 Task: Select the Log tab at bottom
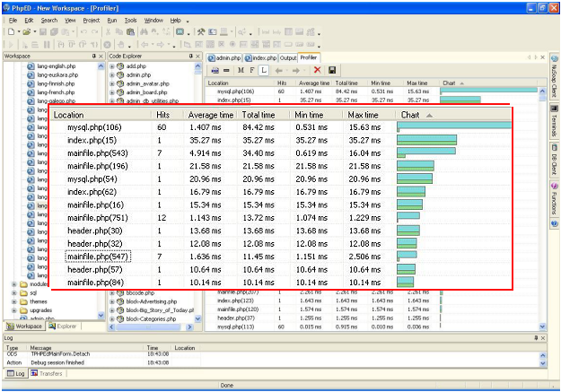(16, 373)
